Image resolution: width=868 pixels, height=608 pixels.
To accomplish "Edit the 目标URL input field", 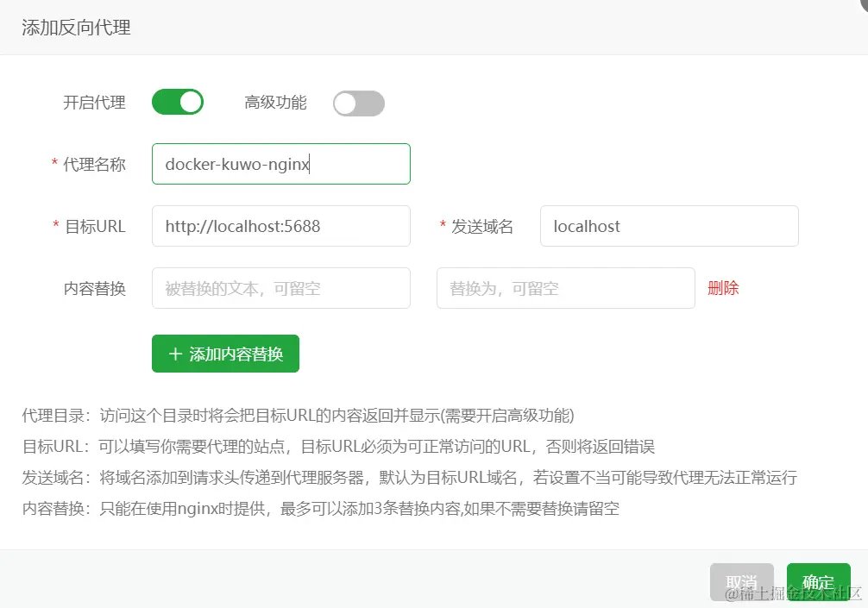I will tap(281, 226).
